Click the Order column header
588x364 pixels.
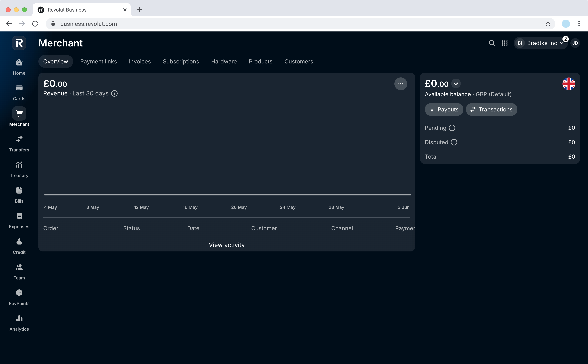(51, 228)
